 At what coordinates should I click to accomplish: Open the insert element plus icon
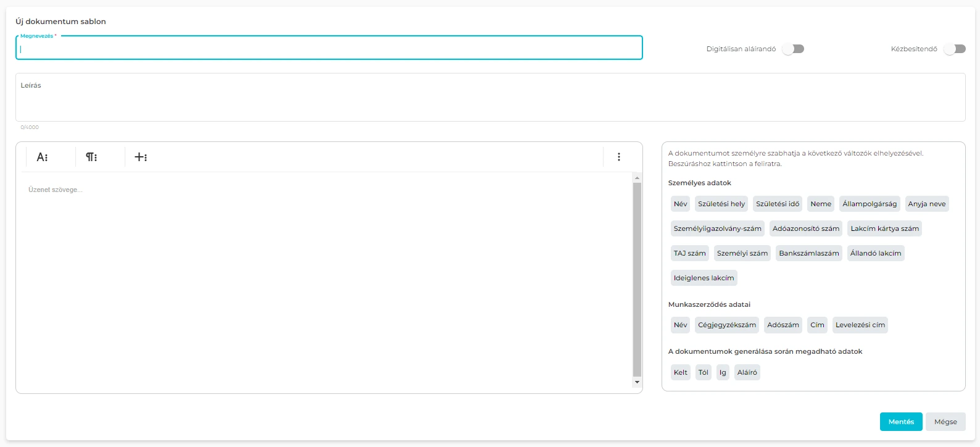click(x=141, y=157)
